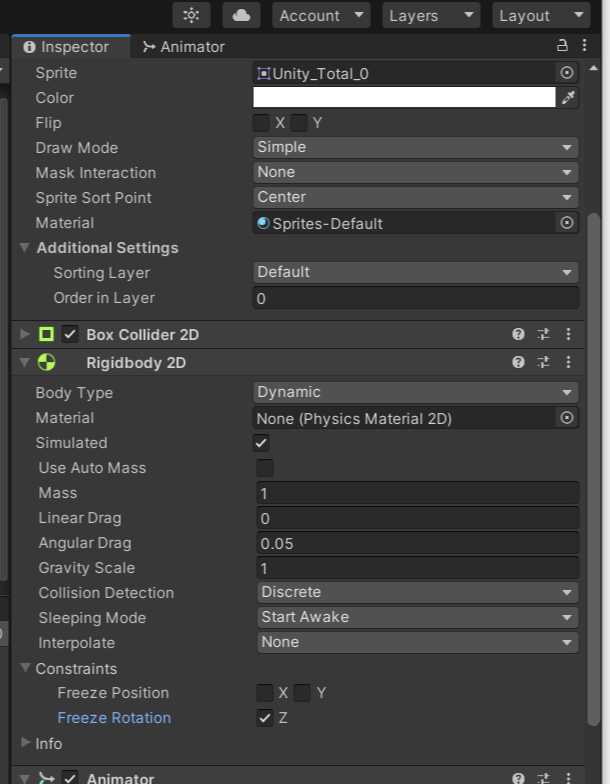Toggle Flip X checkbox
The height and width of the screenshot is (784, 610).
(262, 123)
